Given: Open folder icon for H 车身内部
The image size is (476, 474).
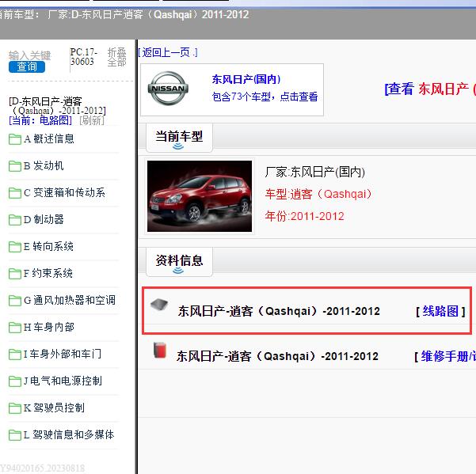Looking at the screenshot, I should click(x=15, y=328).
